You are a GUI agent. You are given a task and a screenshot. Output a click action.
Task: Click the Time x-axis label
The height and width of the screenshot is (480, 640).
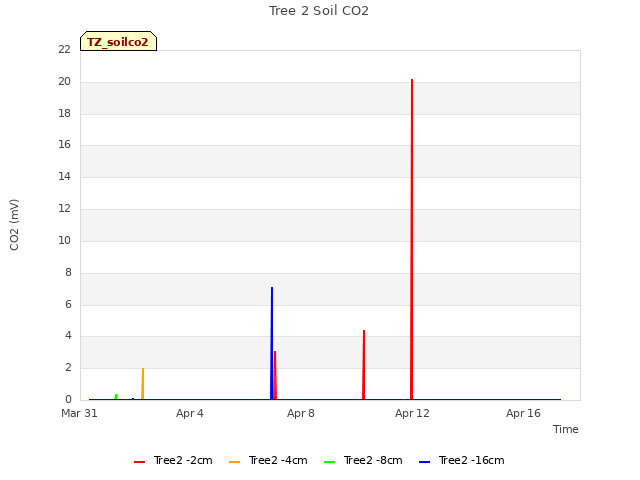pyautogui.click(x=566, y=429)
